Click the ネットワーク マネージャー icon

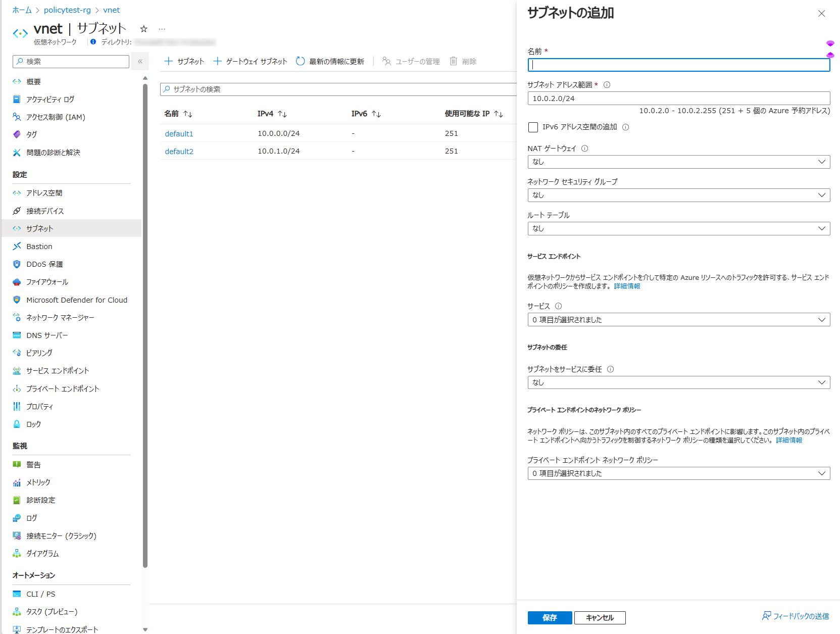17,318
